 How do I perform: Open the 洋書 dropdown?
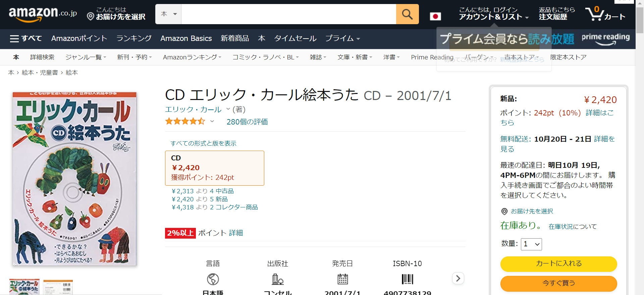tap(391, 57)
